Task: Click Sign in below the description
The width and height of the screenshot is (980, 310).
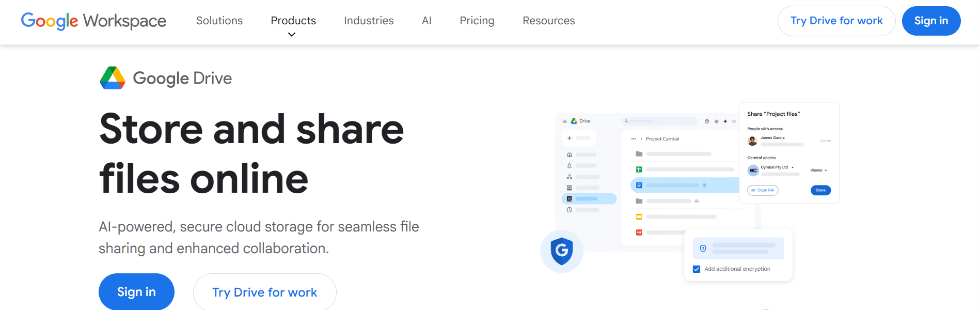Action: pos(136,292)
